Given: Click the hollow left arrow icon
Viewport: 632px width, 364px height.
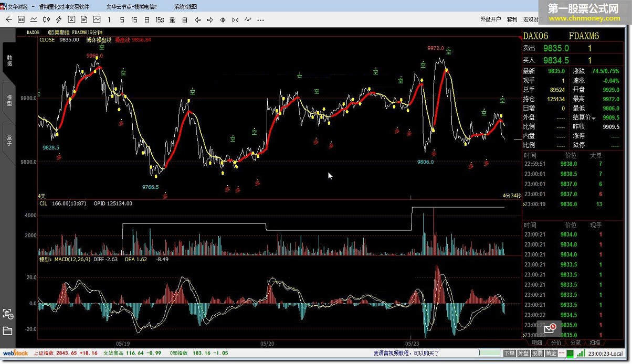Looking at the screenshot, I should [197, 20].
